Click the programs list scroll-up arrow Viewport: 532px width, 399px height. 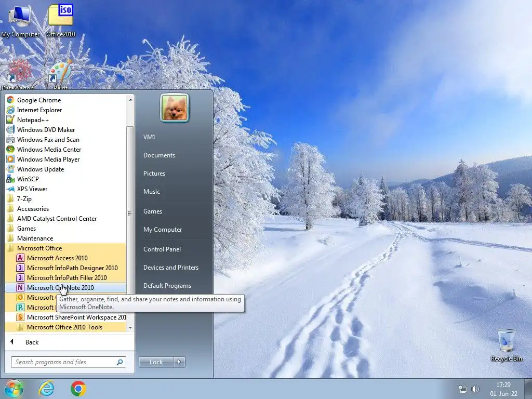pos(130,100)
